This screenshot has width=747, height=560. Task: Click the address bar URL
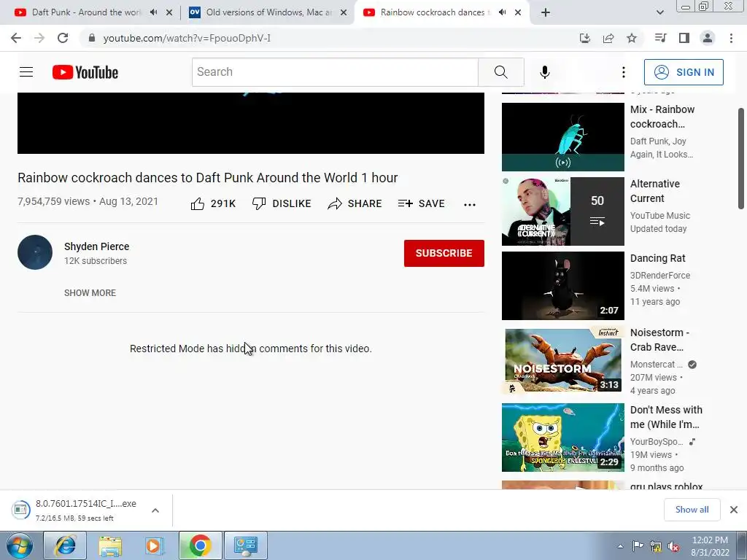click(x=187, y=38)
